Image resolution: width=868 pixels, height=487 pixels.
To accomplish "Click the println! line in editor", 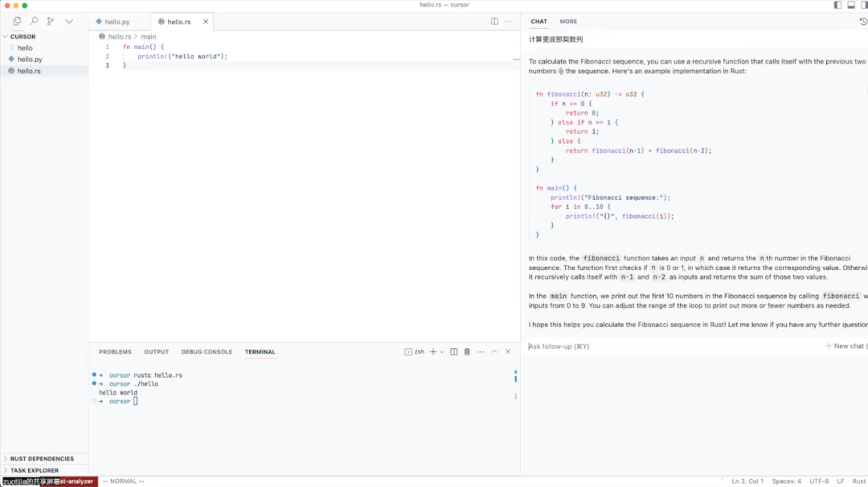I will [182, 56].
